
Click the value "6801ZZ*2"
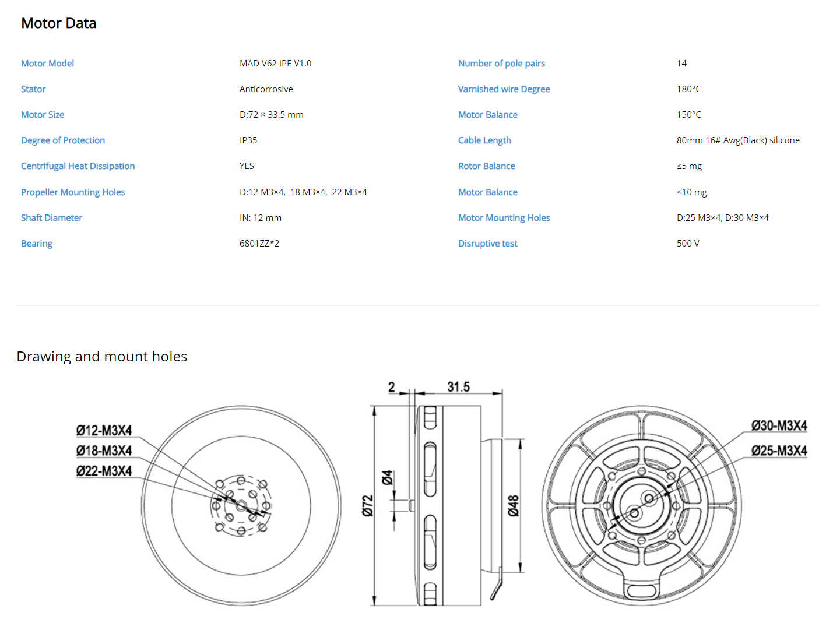(259, 244)
